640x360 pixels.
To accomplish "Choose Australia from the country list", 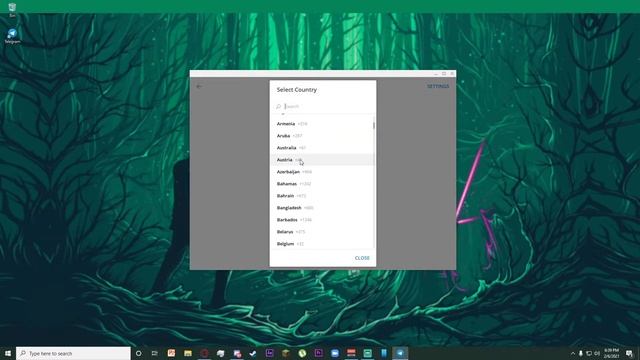I will [x=322, y=148].
